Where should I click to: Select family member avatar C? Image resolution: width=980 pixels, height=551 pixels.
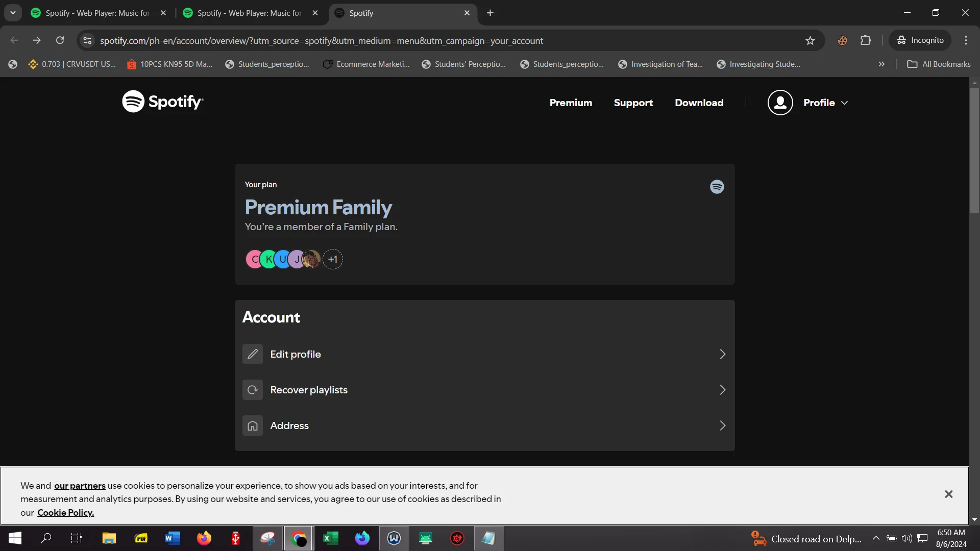[x=254, y=259]
